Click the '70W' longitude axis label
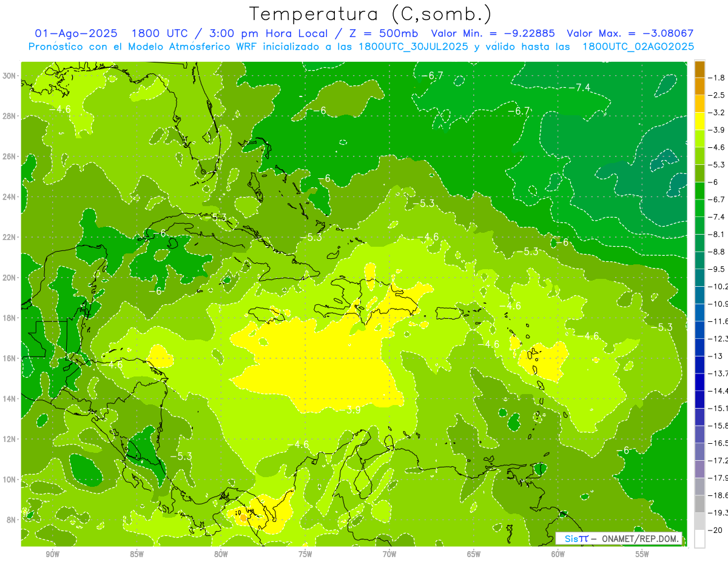Viewport: 728px width, 562px height. coord(389,554)
